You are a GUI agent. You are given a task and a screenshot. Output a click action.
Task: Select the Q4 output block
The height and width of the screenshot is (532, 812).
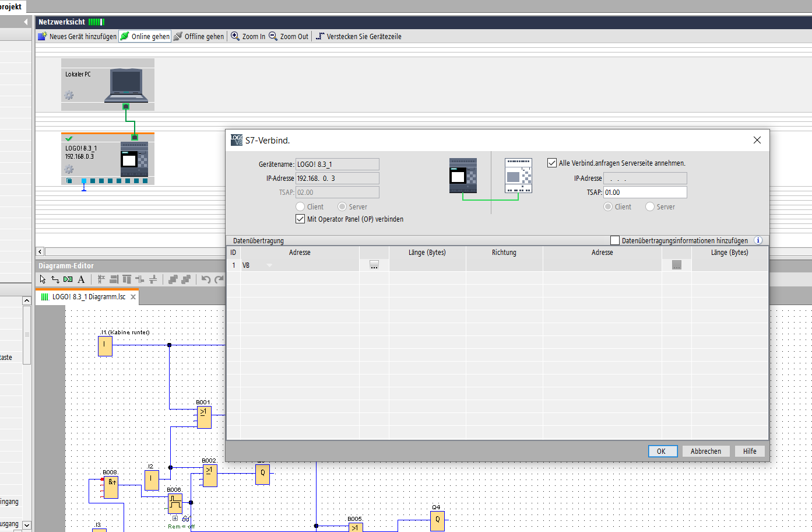(x=437, y=520)
